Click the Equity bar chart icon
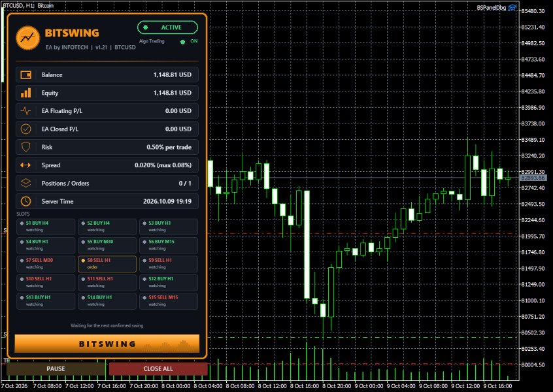The height and width of the screenshot is (392, 553). pyautogui.click(x=25, y=93)
